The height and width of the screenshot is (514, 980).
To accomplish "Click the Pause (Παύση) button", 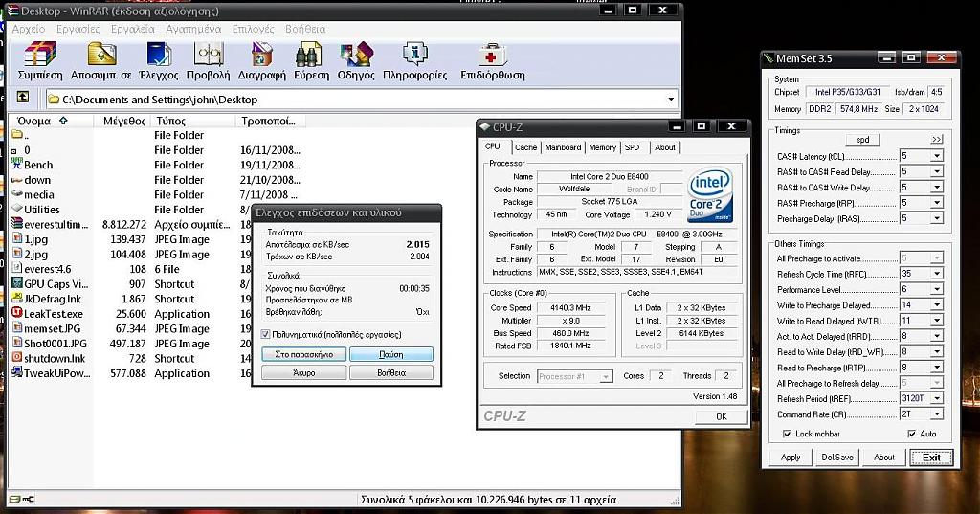I will tap(391, 354).
